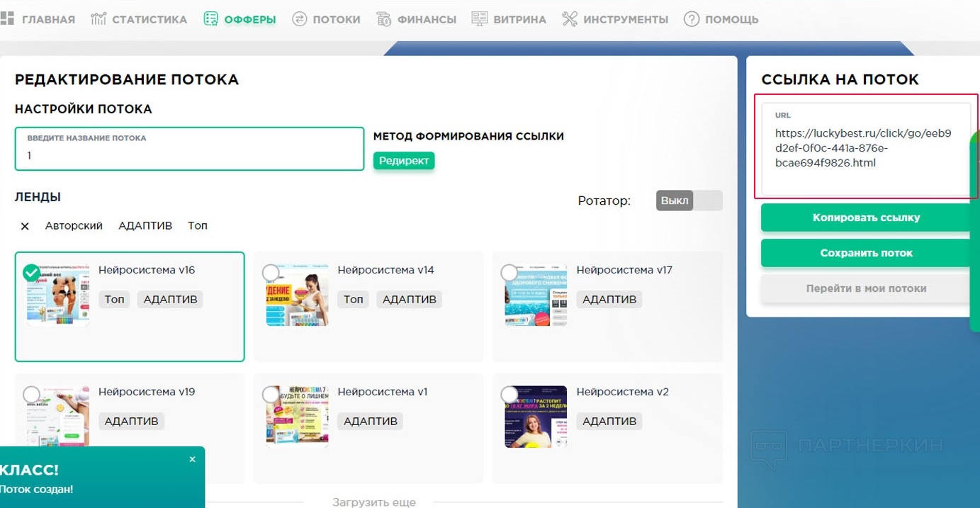The width and height of the screenshot is (980, 508).
Task: Click the Потоки arrows icon
Action: (x=299, y=19)
